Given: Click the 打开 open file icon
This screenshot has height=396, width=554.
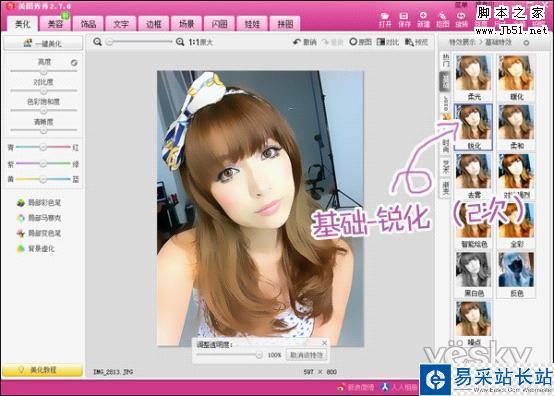Looking at the screenshot, I should pos(385,20).
